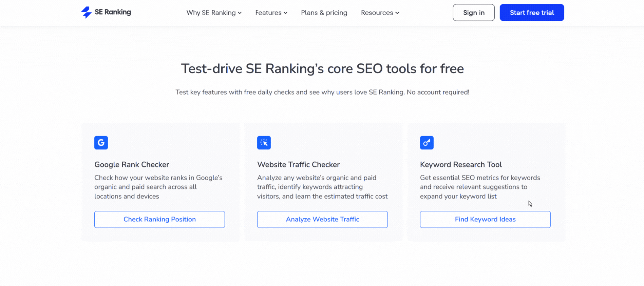The width and height of the screenshot is (644, 286).
Task: Expand the Features menu
Action: click(x=268, y=13)
